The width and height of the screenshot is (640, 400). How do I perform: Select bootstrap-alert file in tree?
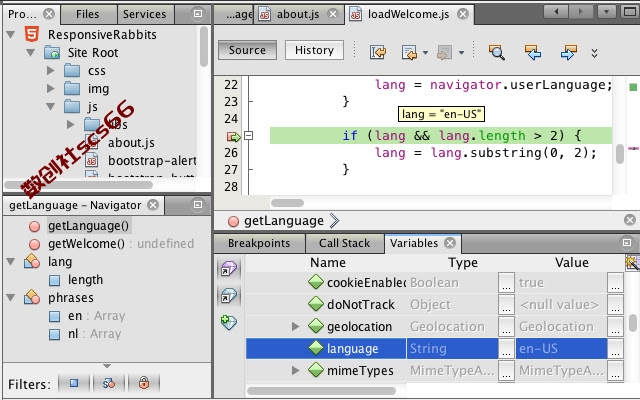click(x=152, y=161)
